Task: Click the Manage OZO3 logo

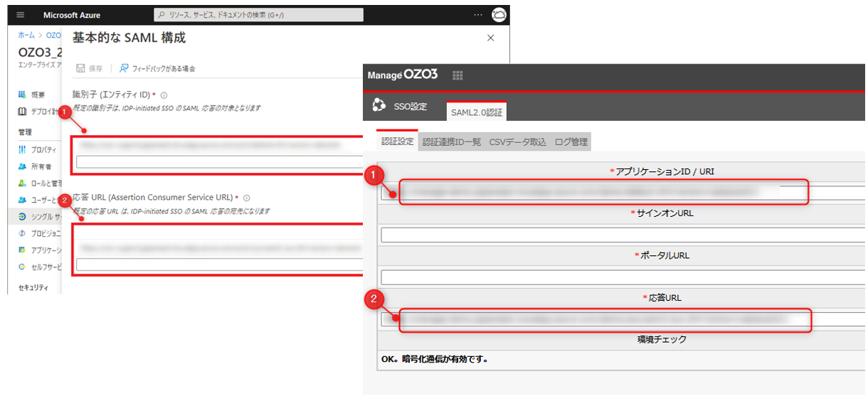Action: (402, 75)
